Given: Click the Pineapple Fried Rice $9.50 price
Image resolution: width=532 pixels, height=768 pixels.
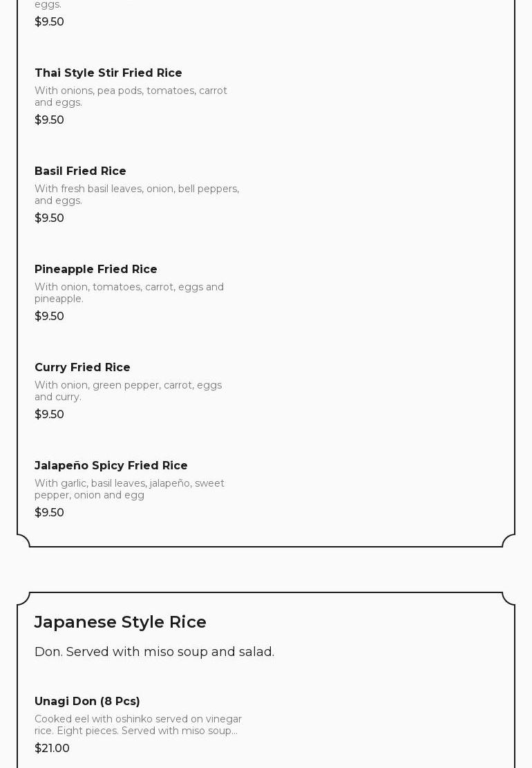Looking at the screenshot, I should click(49, 316).
